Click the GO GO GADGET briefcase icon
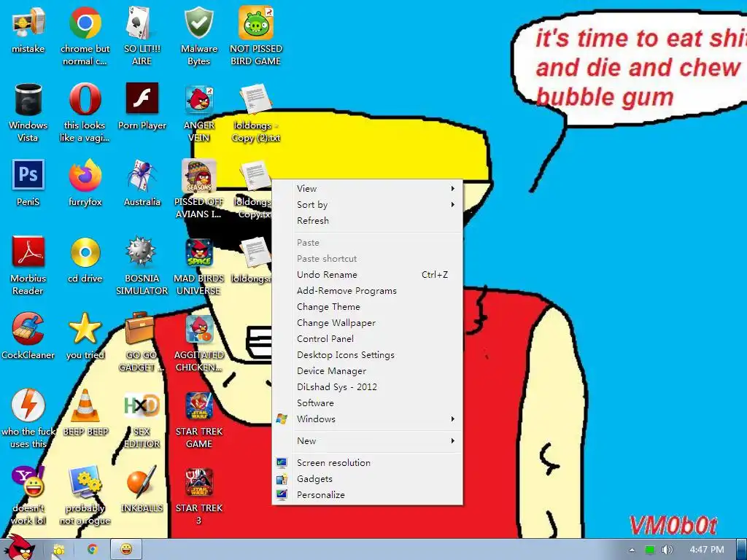This screenshot has height=560, width=747. coord(141,343)
